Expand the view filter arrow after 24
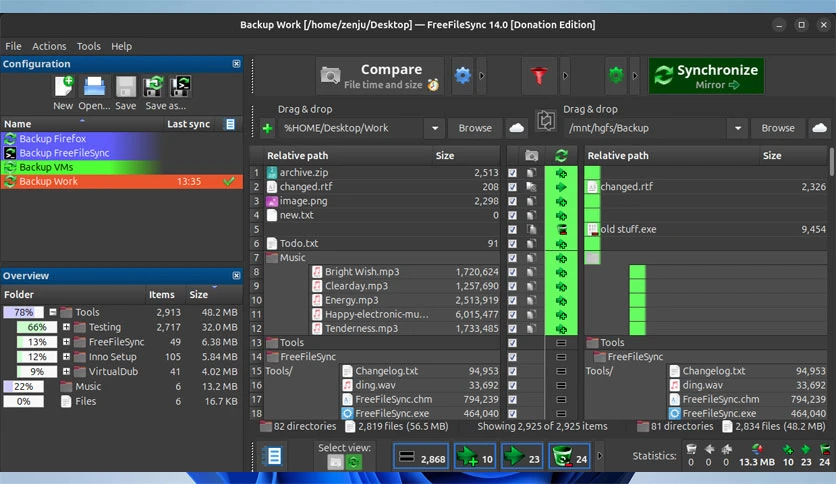This screenshot has width=836, height=484. pos(600,456)
